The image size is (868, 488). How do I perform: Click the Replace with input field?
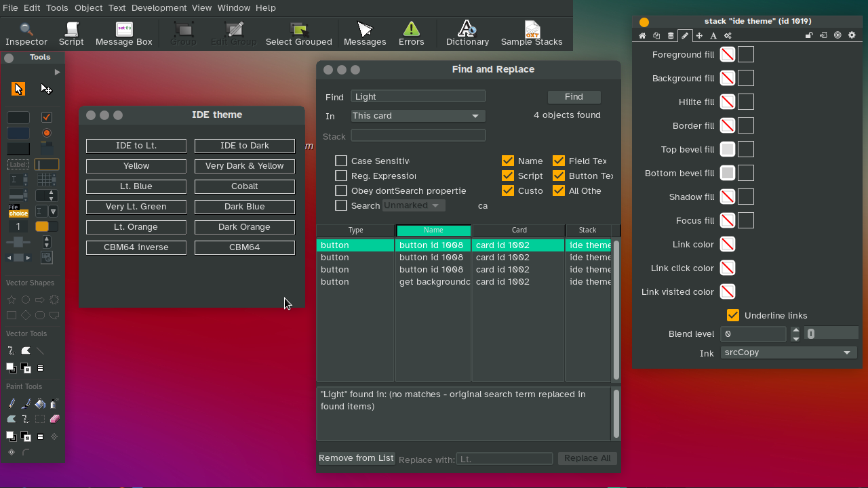click(x=505, y=459)
